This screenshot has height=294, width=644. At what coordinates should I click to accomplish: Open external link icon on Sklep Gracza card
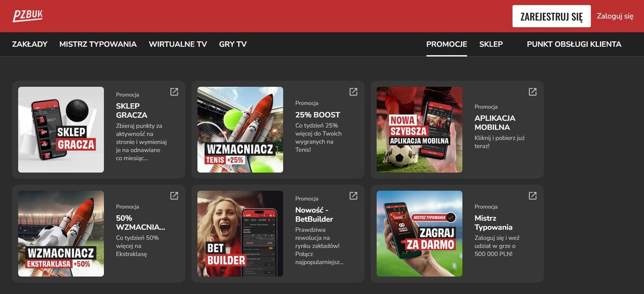[x=174, y=92]
